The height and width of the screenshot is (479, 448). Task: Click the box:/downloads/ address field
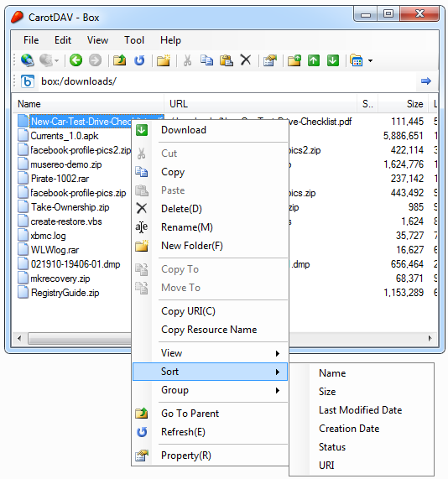coord(227,81)
